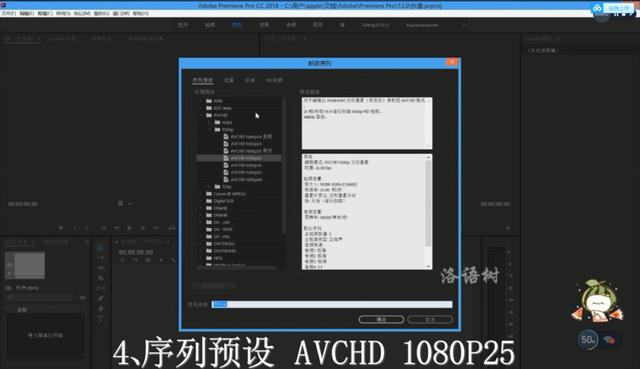Expand the ARRI preset folder arrow
This screenshot has height=369, width=640.
tap(200, 101)
